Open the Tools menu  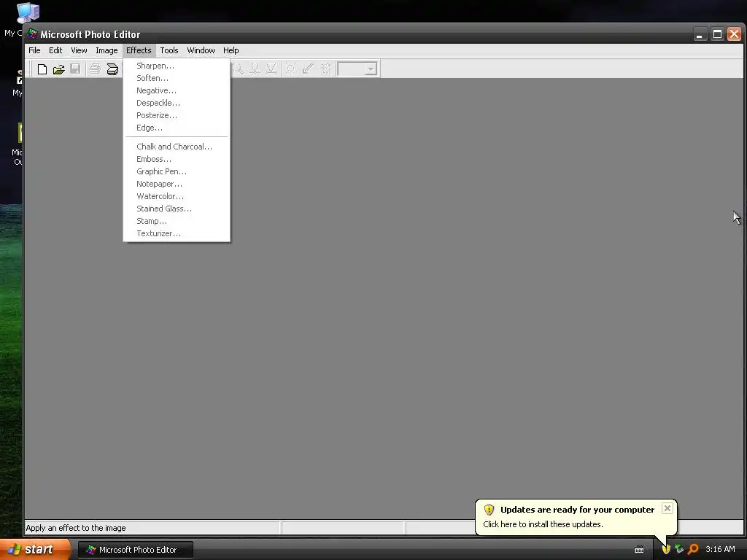coord(169,50)
